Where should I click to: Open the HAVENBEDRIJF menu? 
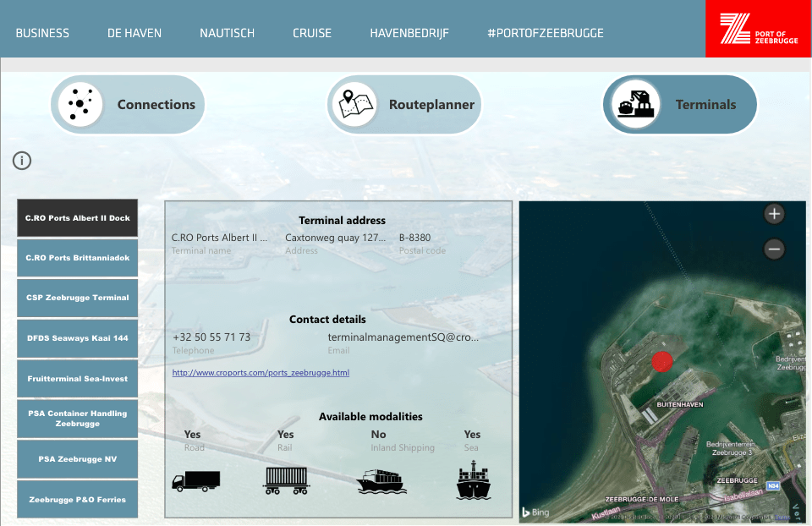click(409, 33)
